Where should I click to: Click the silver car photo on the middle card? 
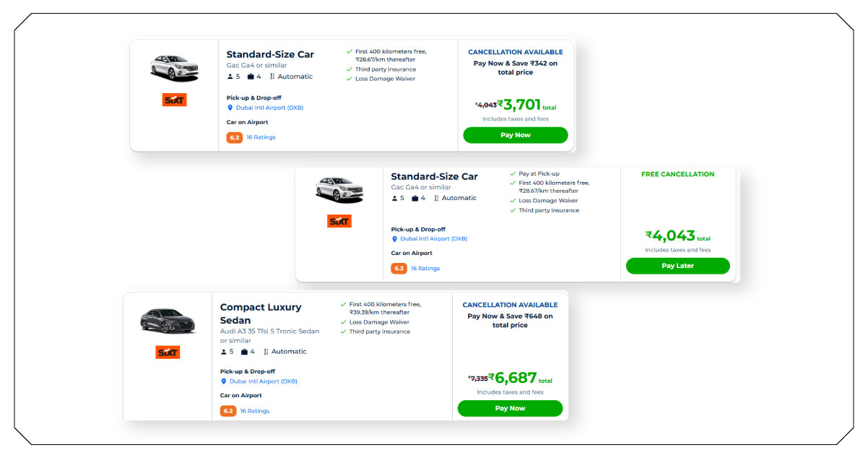[339, 188]
